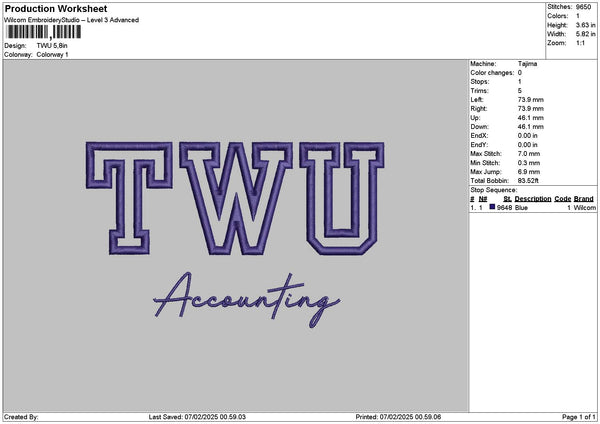
Task: Click the Min Stitch value 0.3 mm
Action: pos(529,163)
